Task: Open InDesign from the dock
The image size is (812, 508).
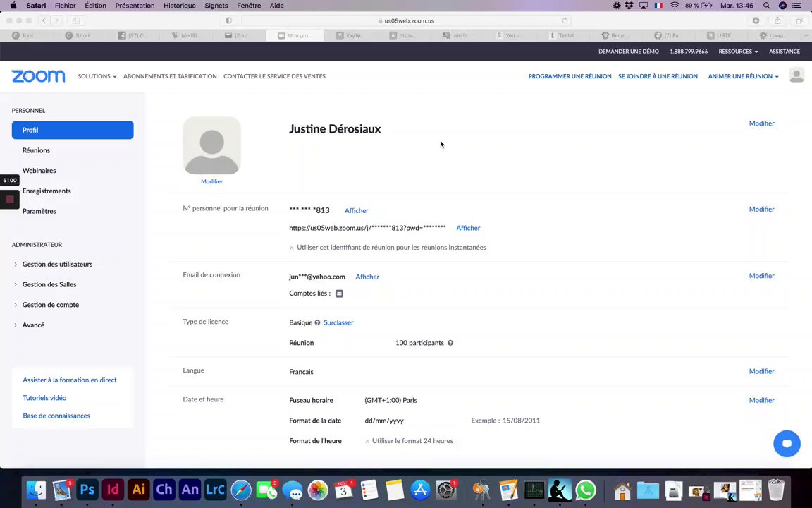Action: click(x=113, y=490)
